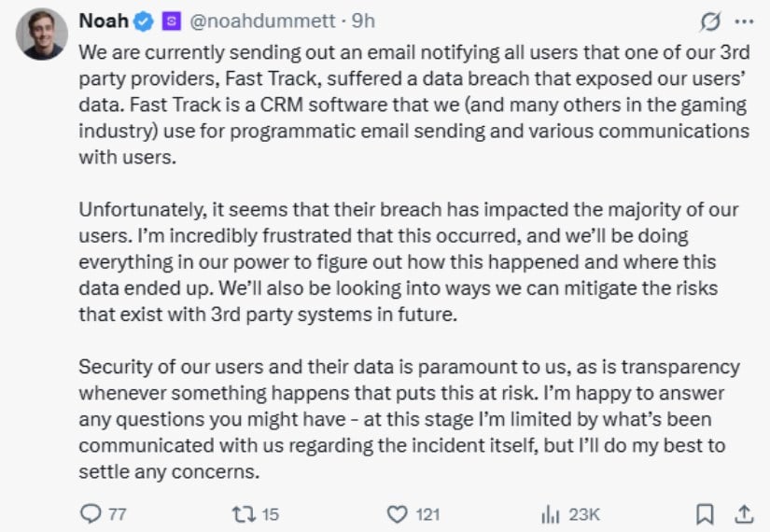Open the three-dot more options menu

tap(744, 21)
